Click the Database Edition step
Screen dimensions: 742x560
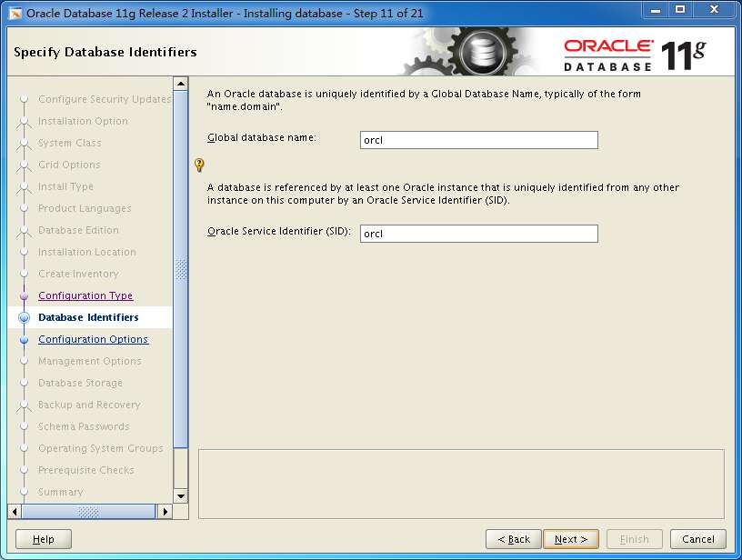tap(78, 230)
